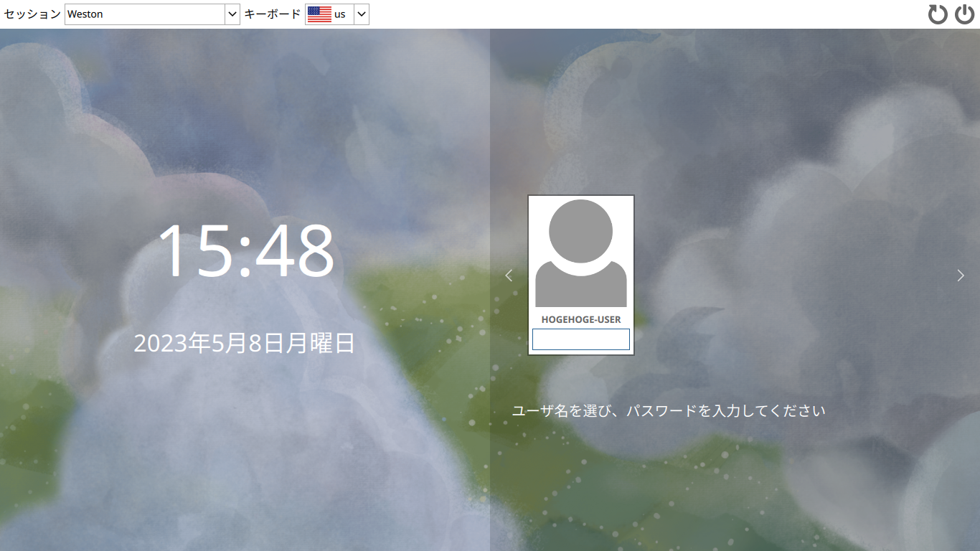This screenshot has height=551, width=980.
Task: Click the HOGEHOGE-USER name label
Action: [x=581, y=319]
